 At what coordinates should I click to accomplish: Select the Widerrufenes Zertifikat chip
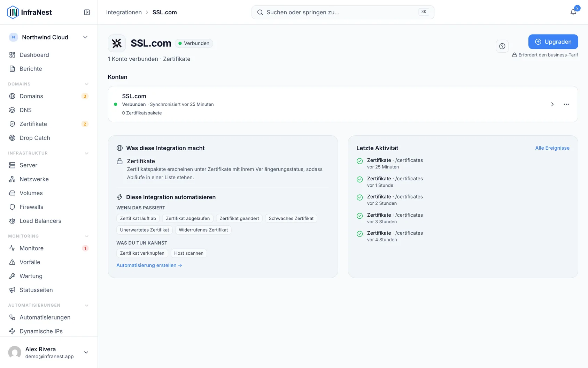pyautogui.click(x=203, y=230)
